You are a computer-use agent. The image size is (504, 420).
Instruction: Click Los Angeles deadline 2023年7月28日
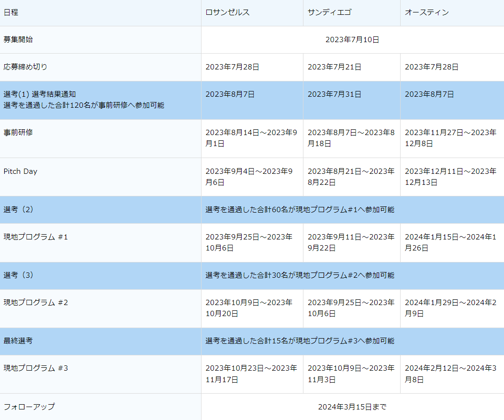(233, 67)
